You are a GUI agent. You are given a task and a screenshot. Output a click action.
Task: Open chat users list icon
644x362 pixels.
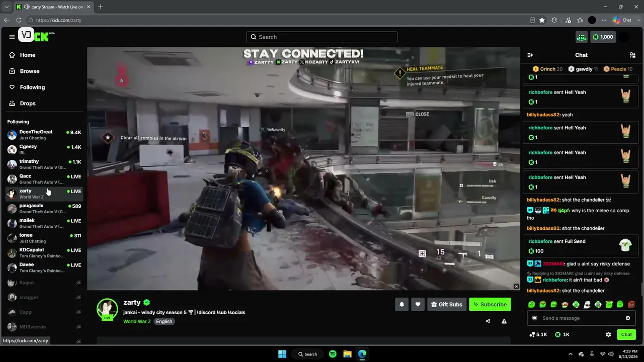(632, 55)
